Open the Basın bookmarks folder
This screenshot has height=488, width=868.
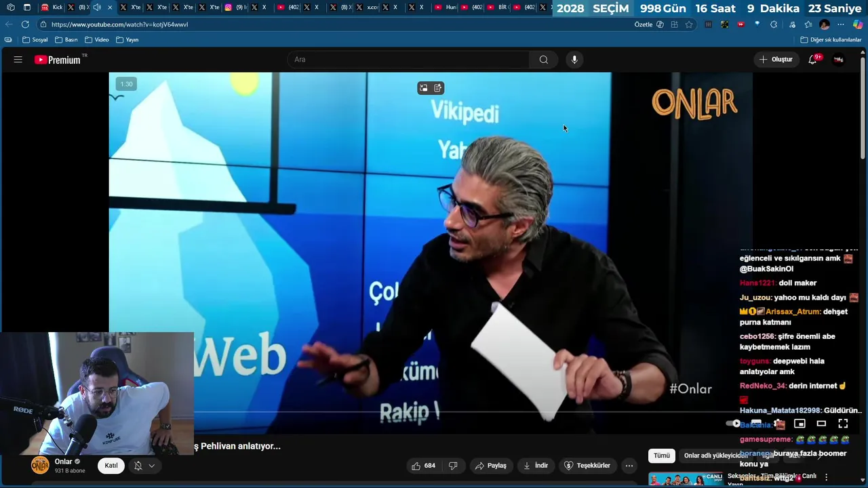click(66, 40)
